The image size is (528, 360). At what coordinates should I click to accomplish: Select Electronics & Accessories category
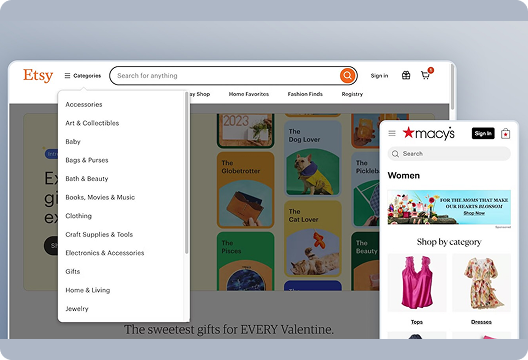click(x=105, y=253)
